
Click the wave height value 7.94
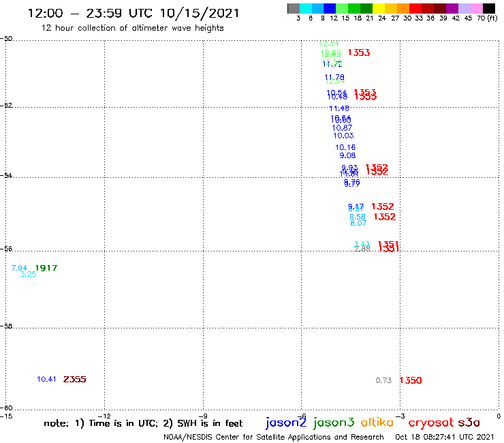pyautogui.click(x=19, y=268)
